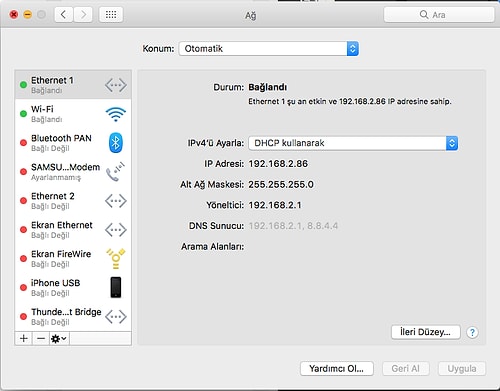Go back with the left arrow

pos(64,15)
